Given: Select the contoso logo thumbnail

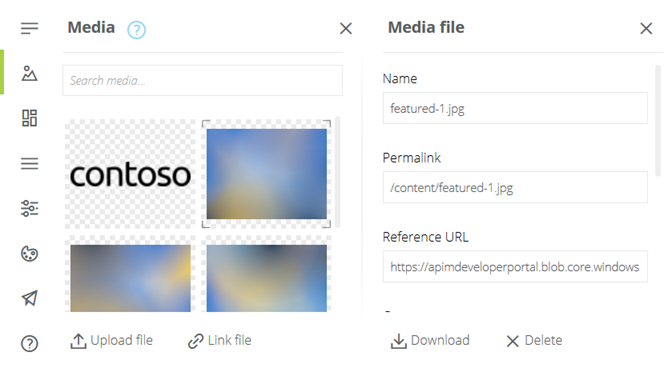Looking at the screenshot, I should [130, 174].
